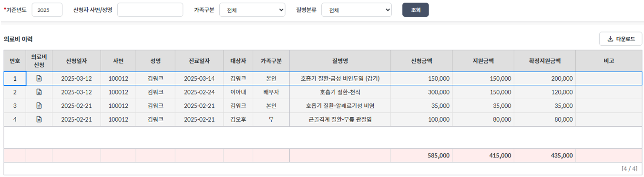Open medical expense document icon in row 3
This screenshot has width=644, height=177.
click(x=39, y=106)
